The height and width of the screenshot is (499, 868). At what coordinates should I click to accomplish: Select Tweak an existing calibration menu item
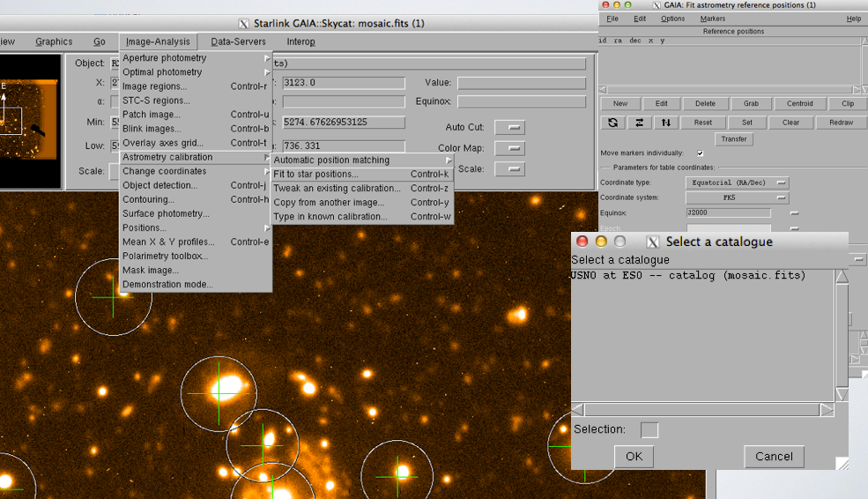click(x=337, y=189)
